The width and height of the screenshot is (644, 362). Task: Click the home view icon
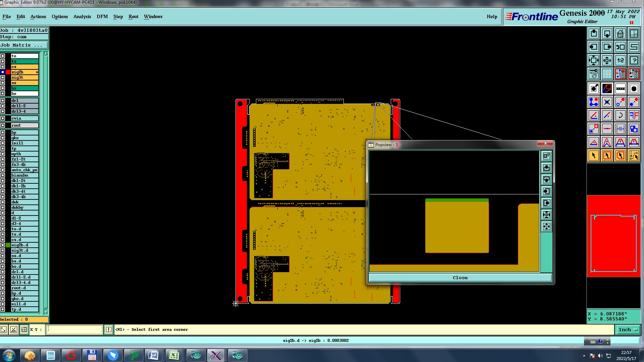pyautogui.click(x=620, y=34)
